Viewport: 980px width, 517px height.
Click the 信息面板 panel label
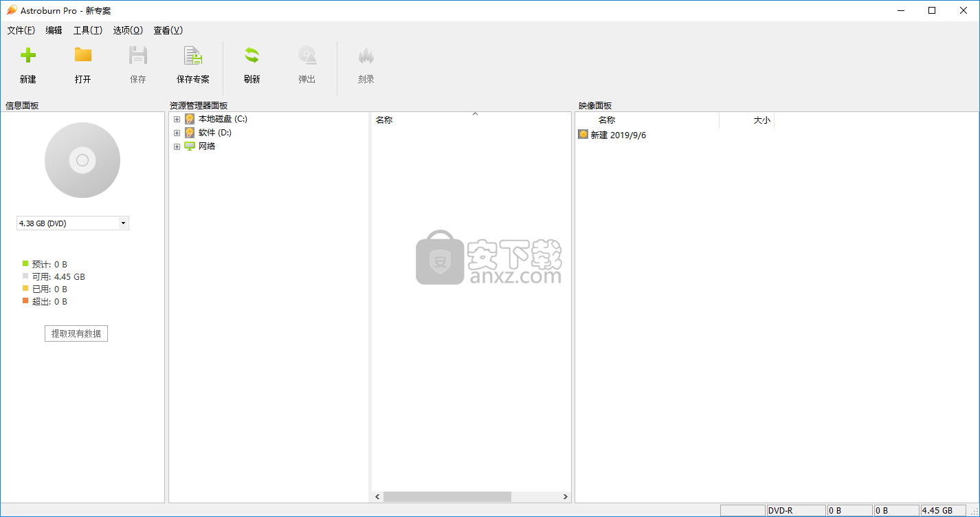(x=22, y=105)
